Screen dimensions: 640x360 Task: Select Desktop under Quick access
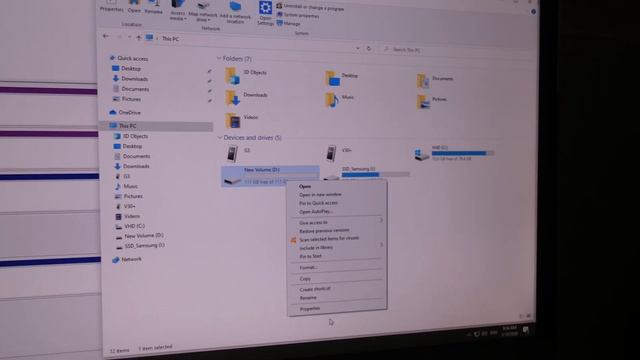[x=131, y=69]
